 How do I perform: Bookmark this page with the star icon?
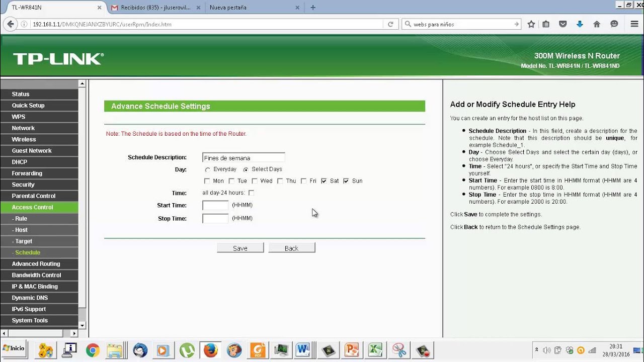tap(531, 24)
